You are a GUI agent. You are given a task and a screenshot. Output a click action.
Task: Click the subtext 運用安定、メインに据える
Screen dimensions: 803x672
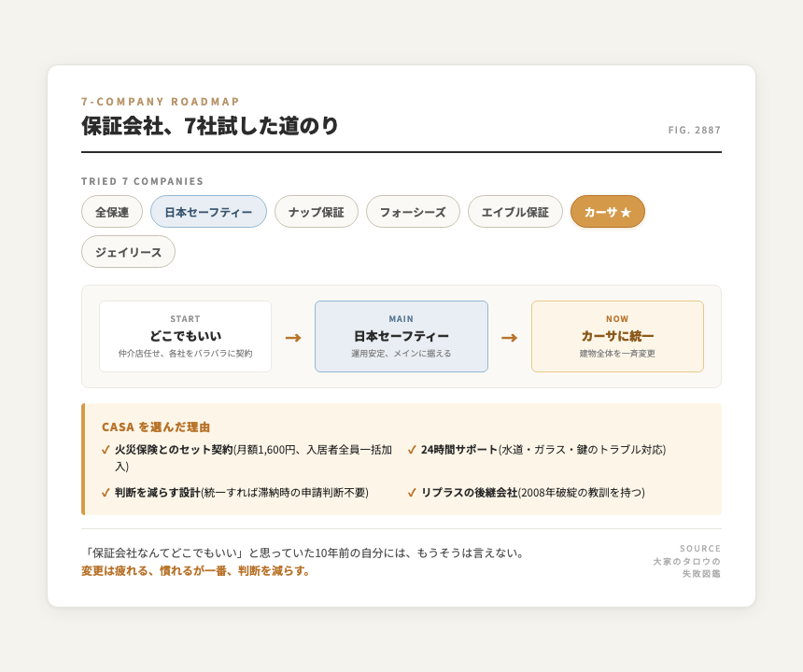pyautogui.click(x=401, y=353)
